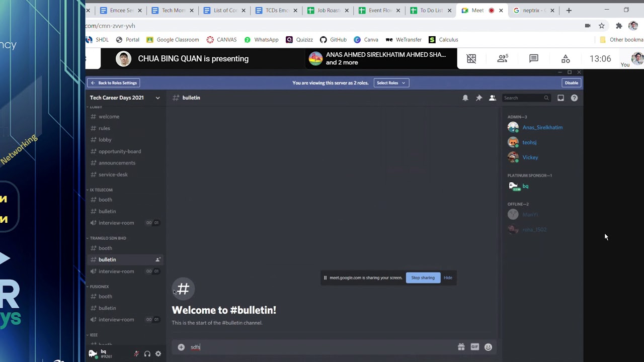The height and width of the screenshot is (362, 644).
Task: Open Google Meet activities icon
Action: (x=566, y=59)
